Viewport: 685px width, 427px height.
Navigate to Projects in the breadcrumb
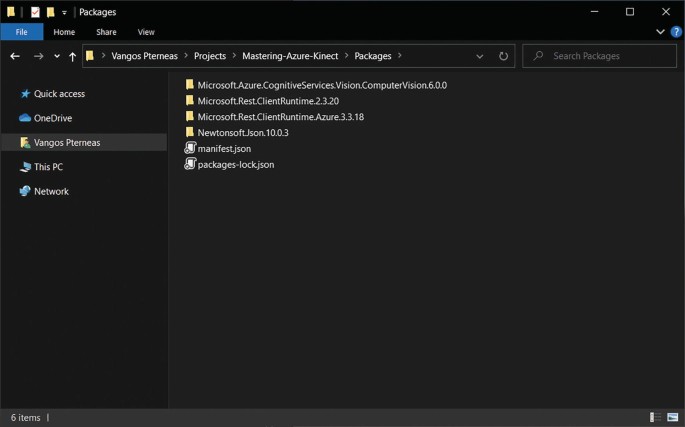(x=210, y=56)
